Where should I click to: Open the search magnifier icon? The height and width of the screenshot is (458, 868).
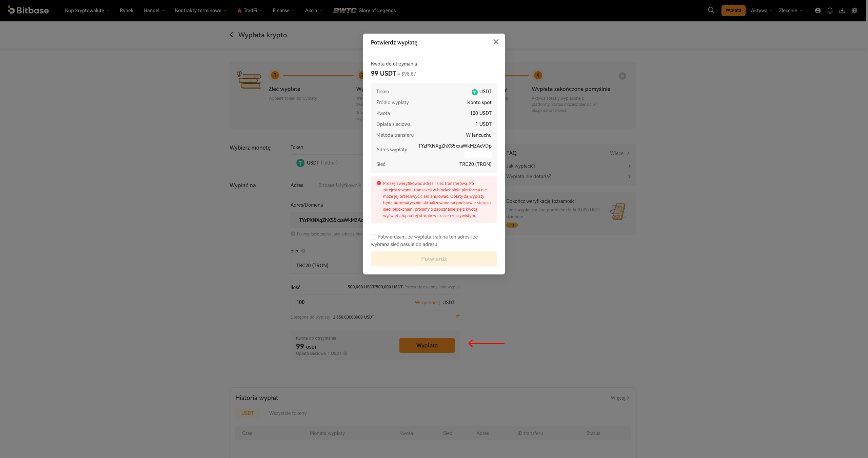pyautogui.click(x=711, y=10)
